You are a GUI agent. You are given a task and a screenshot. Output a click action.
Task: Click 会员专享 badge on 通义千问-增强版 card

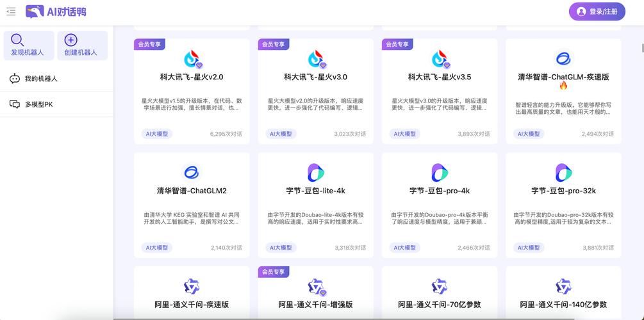[x=274, y=271]
